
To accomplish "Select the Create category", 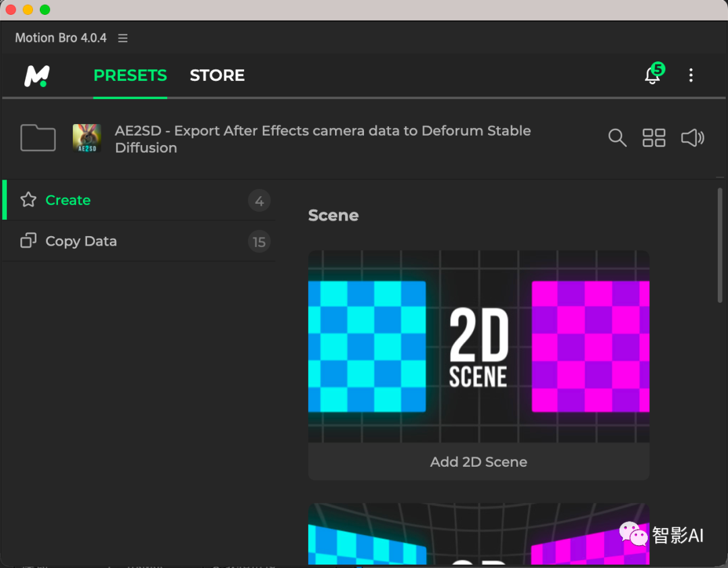I will 139,200.
